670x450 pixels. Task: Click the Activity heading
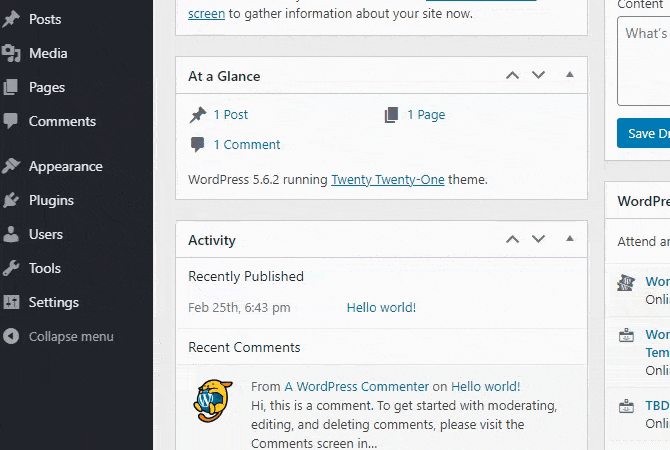[x=212, y=240]
